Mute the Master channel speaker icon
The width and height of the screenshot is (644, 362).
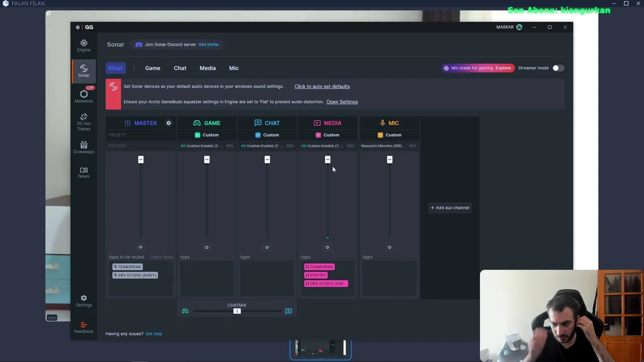tap(141, 247)
